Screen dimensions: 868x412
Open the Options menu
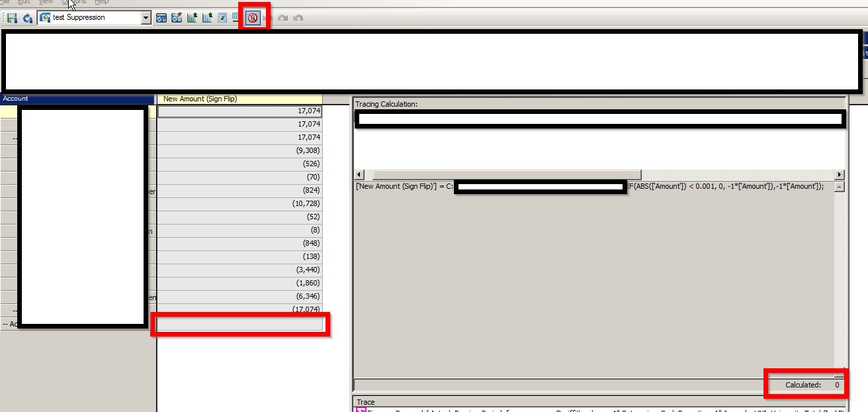[x=74, y=2]
